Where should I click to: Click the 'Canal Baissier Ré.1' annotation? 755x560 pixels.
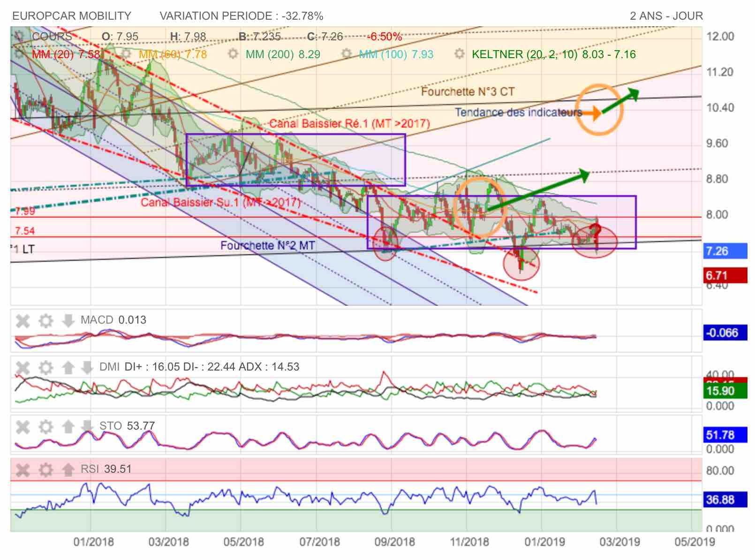tap(349, 124)
